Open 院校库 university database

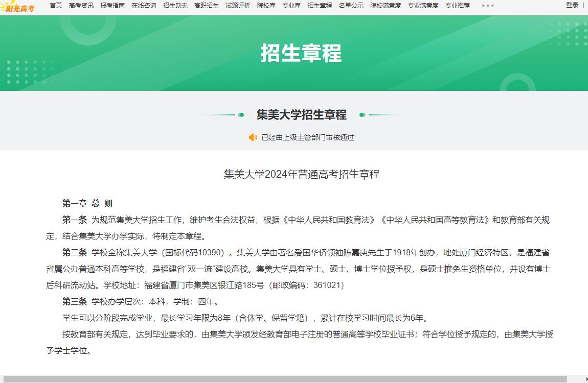(266, 6)
